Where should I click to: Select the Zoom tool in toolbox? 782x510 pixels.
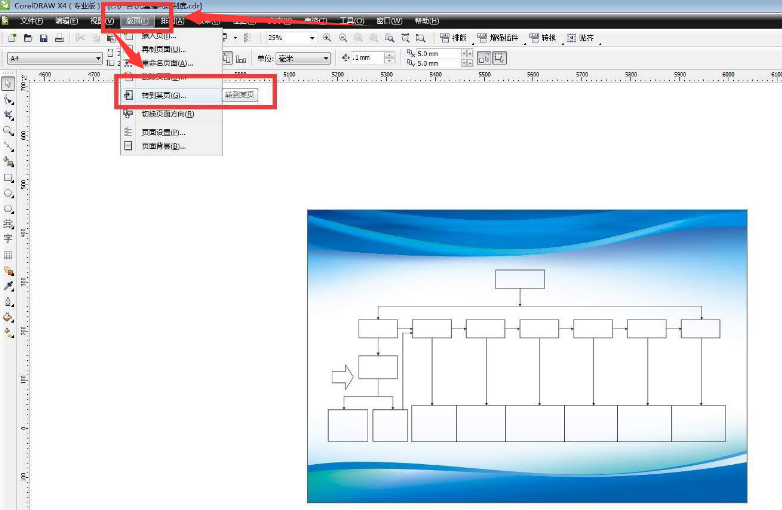tap(8, 131)
